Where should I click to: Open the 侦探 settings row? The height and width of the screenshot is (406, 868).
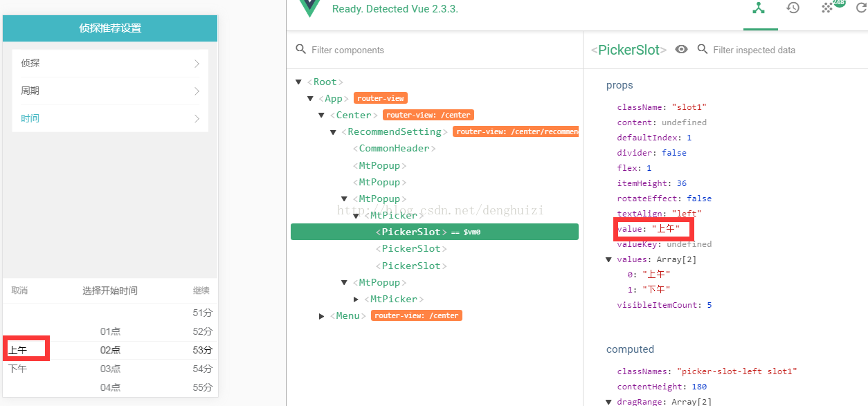click(x=110, y=64)
